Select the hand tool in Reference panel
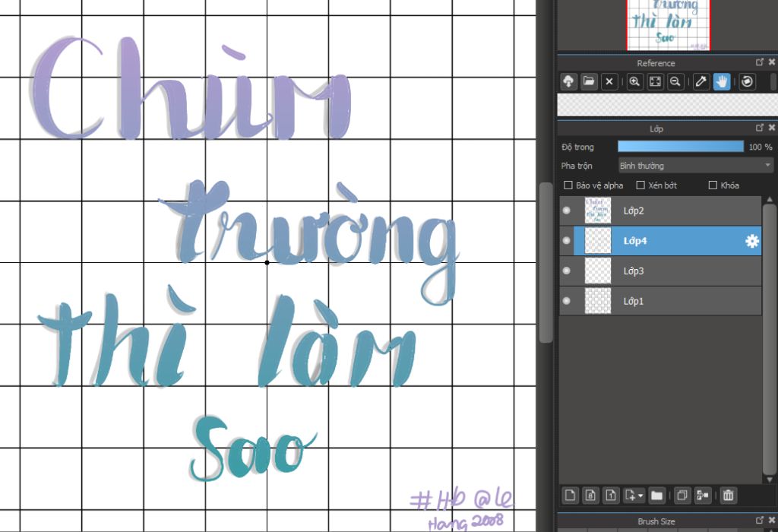 click(722, 82)
